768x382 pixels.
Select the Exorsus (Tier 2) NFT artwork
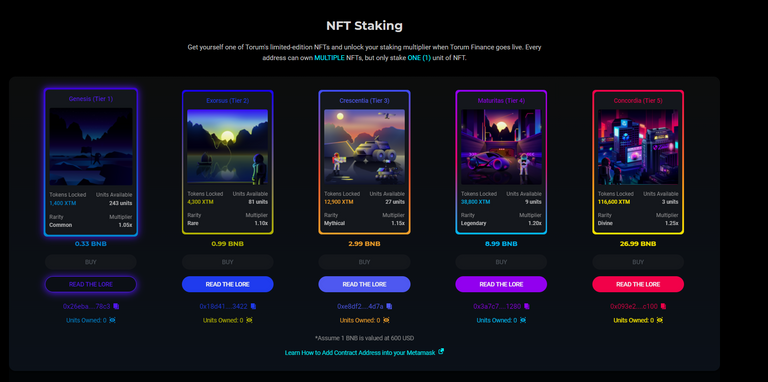[x=227, y=147]
